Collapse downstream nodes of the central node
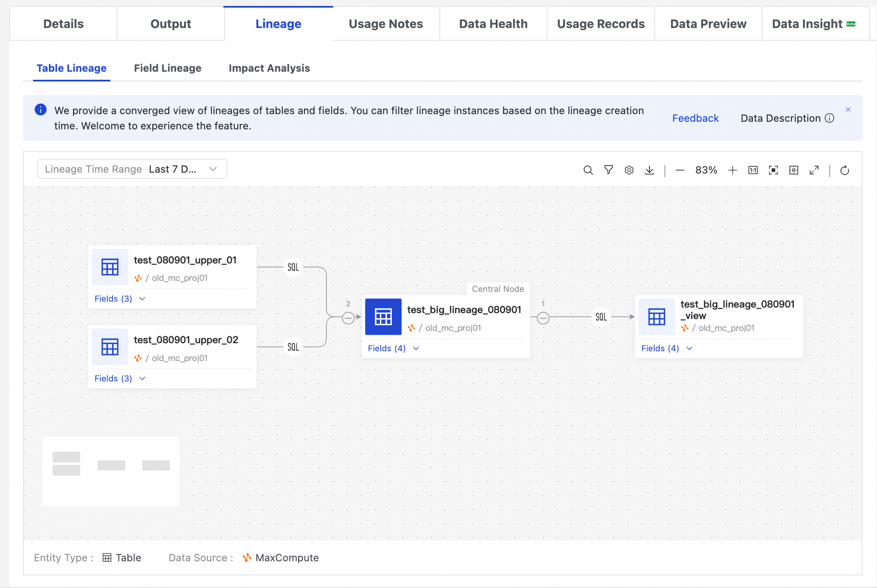877x588 pixels. [543, 318]
